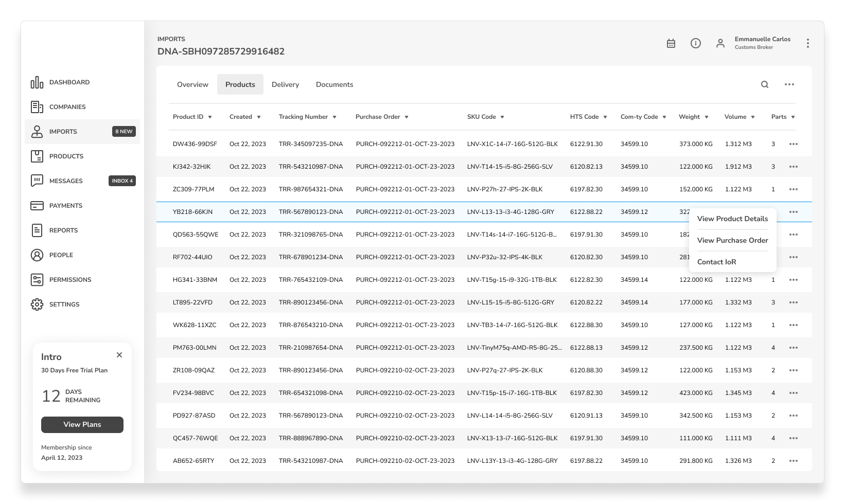
Task: Open the Payments card icon
Action: click(x=37, y=206)
